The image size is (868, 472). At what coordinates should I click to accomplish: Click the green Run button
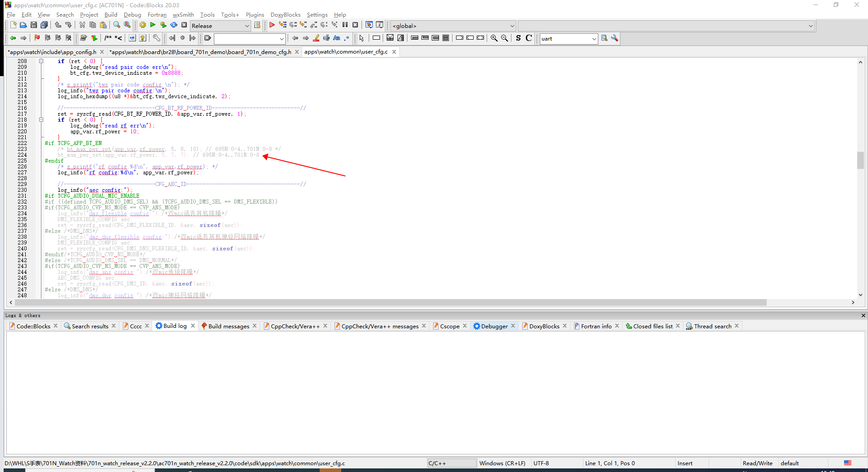coord(153,25)
